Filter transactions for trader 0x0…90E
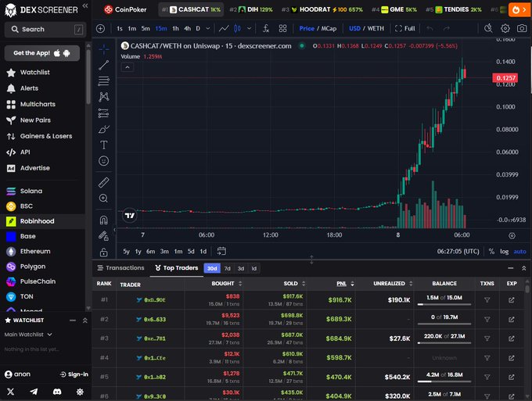This screenshot has width=532, height=401. coord(487,300)
